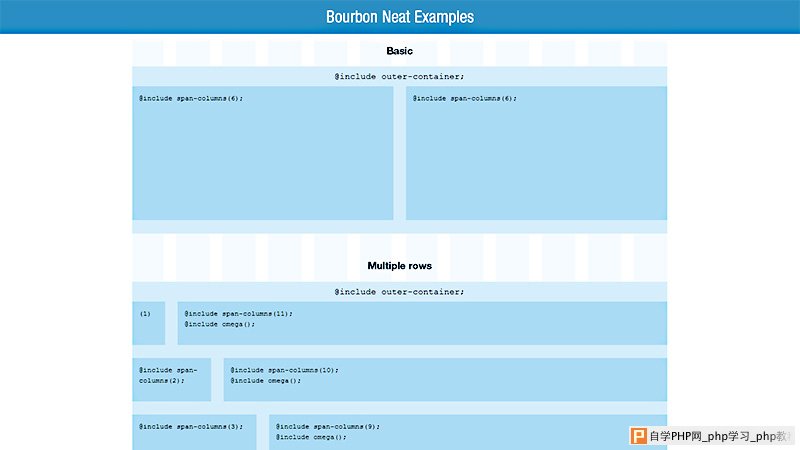Click the span-columns(9) omega block
This screenshot has width=800, height=450.
pos(468,432)
